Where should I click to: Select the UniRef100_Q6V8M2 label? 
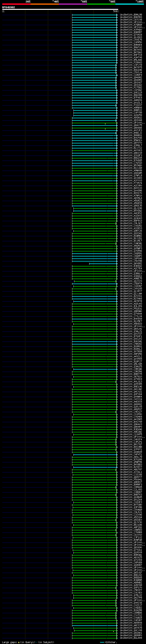[131, 263]
